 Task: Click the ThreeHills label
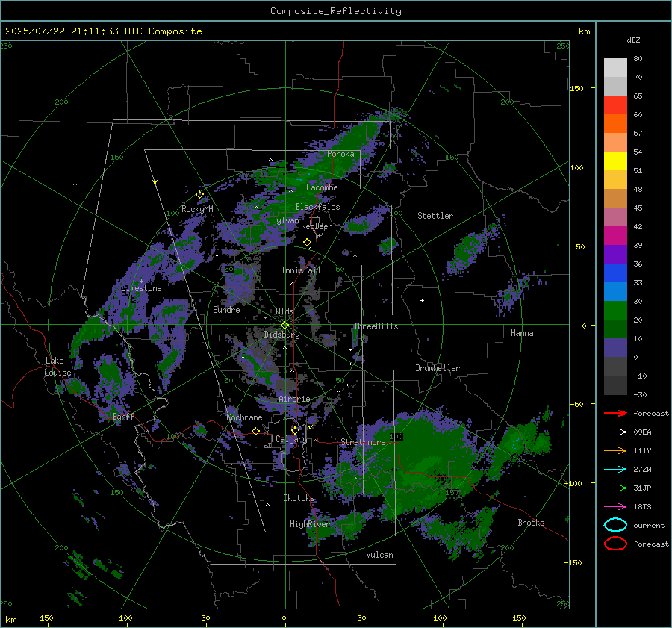376,326
